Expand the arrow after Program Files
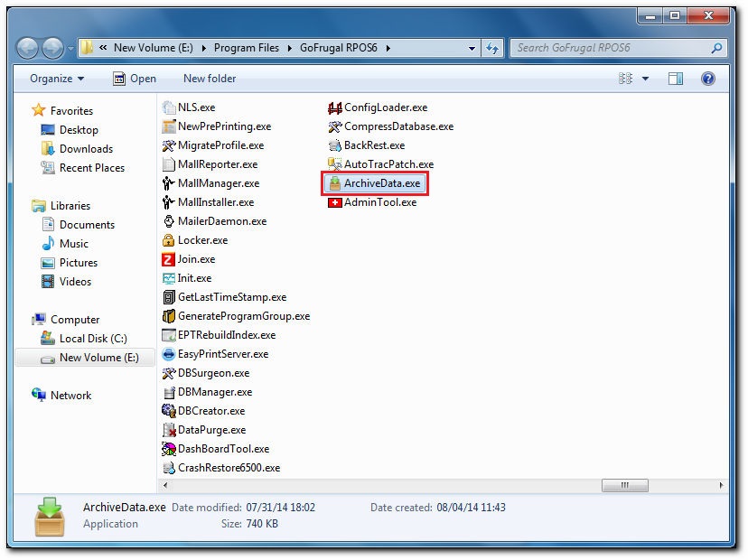This screenshot has height=560, width=748. (290, 48)
